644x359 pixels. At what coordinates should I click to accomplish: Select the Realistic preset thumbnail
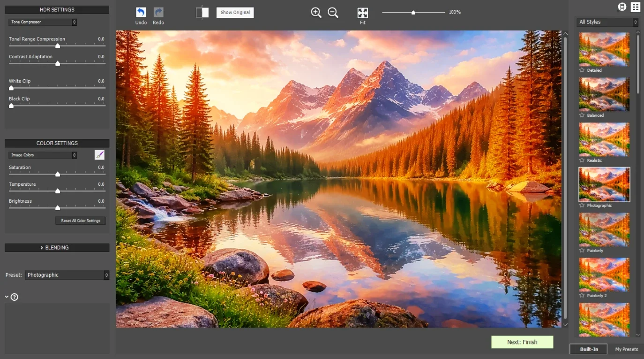pos(604,139)
